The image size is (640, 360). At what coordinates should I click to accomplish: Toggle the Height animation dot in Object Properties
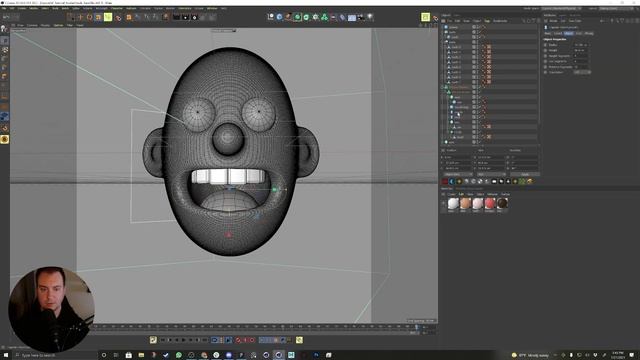(x=545, y=50)
